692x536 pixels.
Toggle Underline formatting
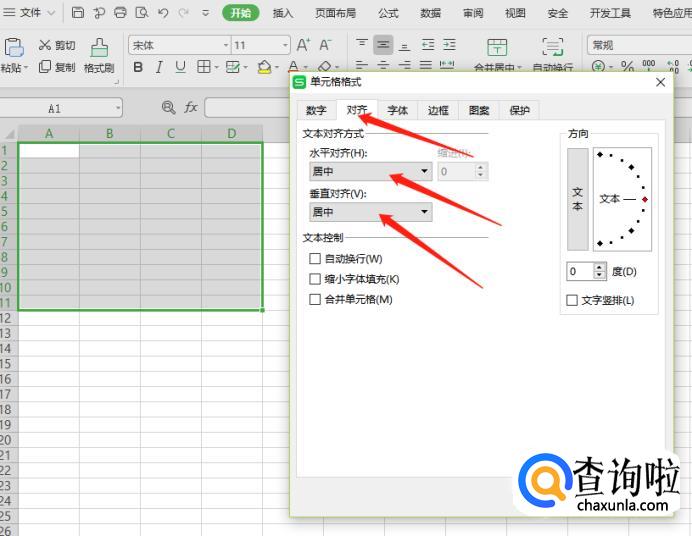[180, 67]
